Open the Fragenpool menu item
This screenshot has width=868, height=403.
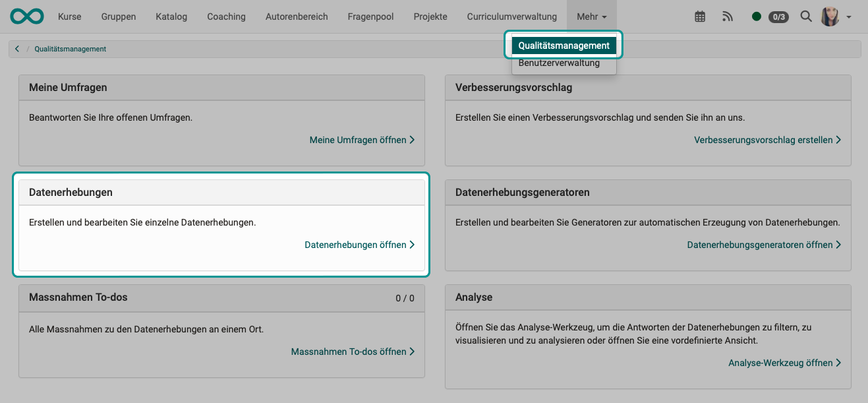click(370, 16)
